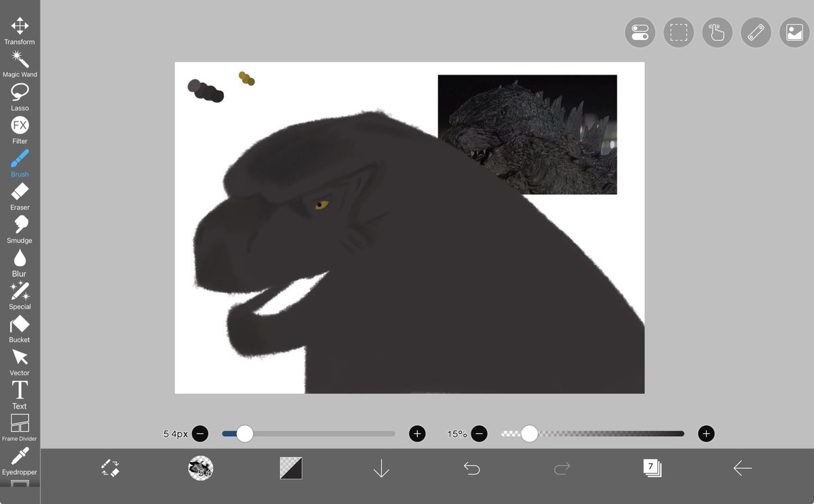Select the Special tool
Screen dimensions: 814x504
20,296
